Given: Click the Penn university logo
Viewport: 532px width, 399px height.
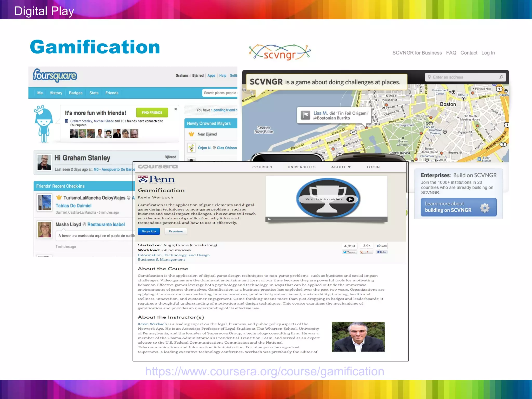Looking at the screenshot, I should coord(156,179).
